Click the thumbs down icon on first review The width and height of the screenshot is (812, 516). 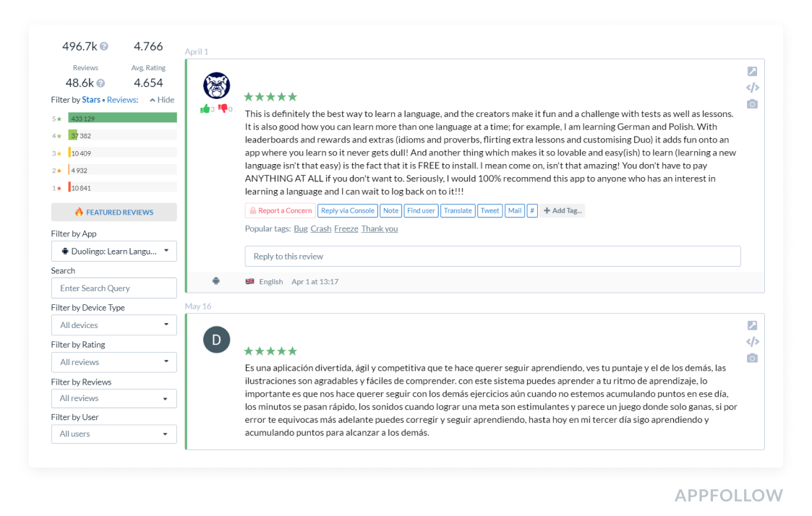(x=223, y=109)
